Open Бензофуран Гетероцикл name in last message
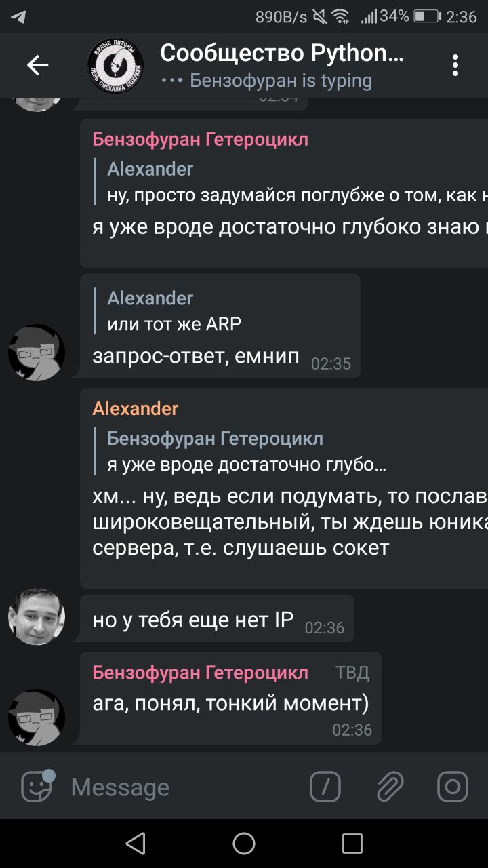The height and width of the screenshot is (868, 488). pyautogui.click(x=200, y=672)
